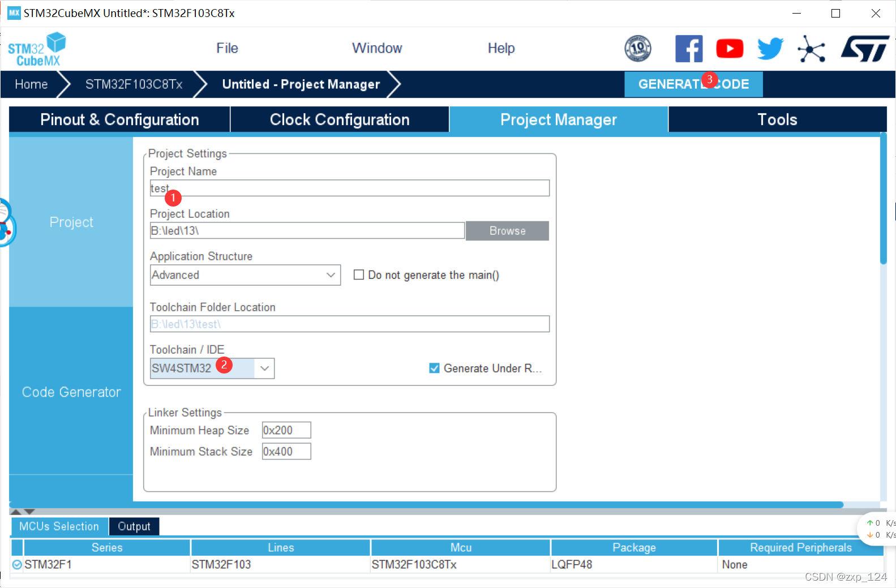Sort by Required Peripherals column header
The height and width of the screenshot is (588, 896).
tap(800, 547)
